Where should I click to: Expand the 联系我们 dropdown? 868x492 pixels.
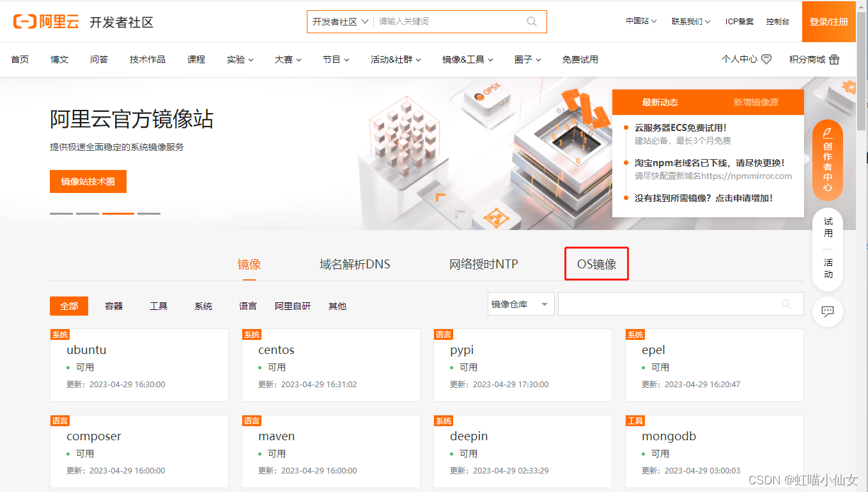(x=691, y=21)
